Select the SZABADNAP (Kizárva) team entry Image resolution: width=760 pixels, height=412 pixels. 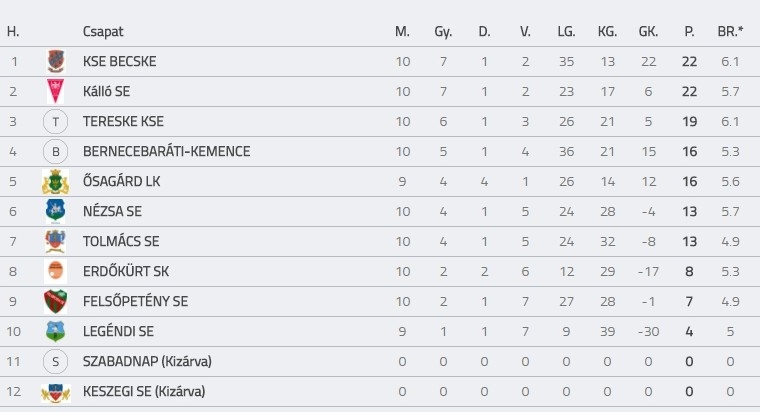(x=147, y=362)
